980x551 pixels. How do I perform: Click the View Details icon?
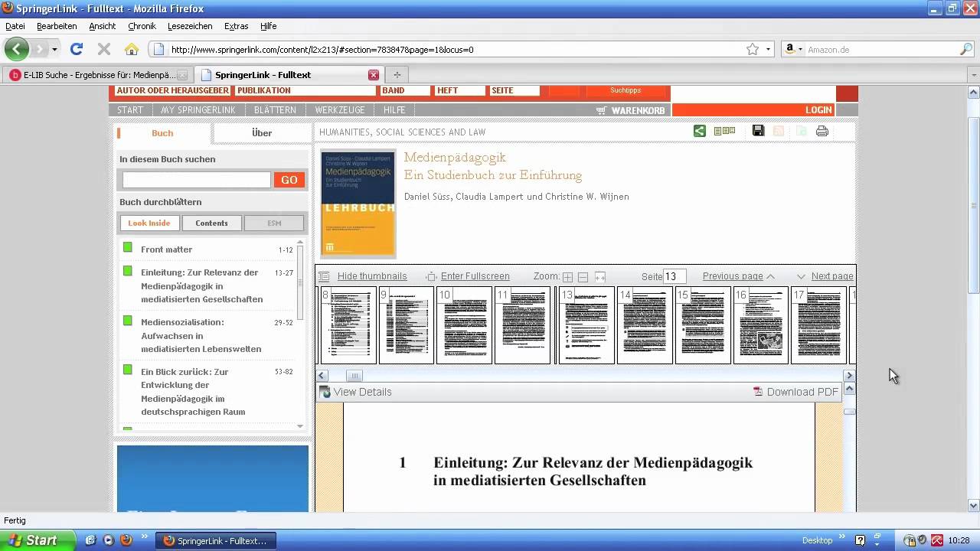click(x=325, y=392)
